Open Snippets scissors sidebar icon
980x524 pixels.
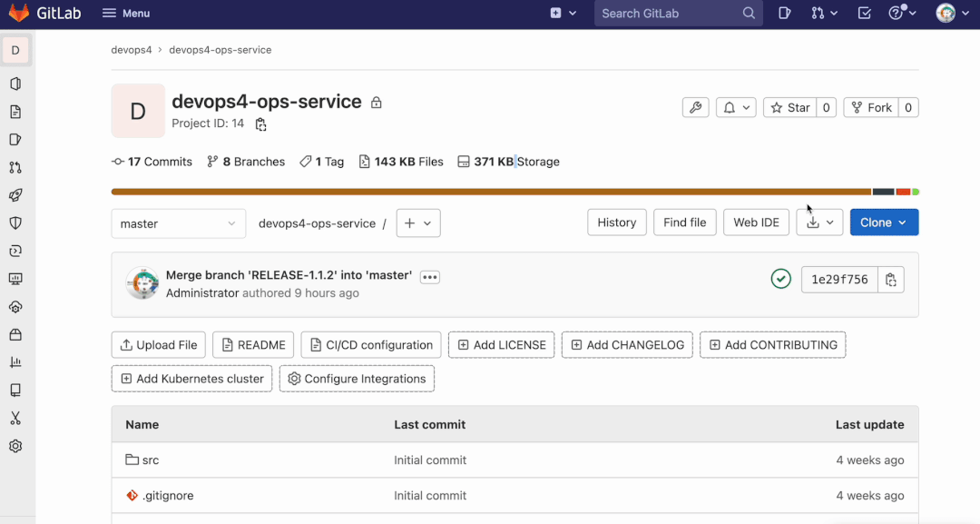(15, 419)
